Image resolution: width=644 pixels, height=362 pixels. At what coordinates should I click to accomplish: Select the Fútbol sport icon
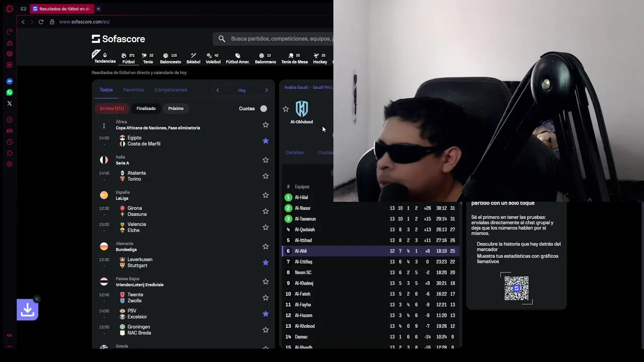(128, 58)
